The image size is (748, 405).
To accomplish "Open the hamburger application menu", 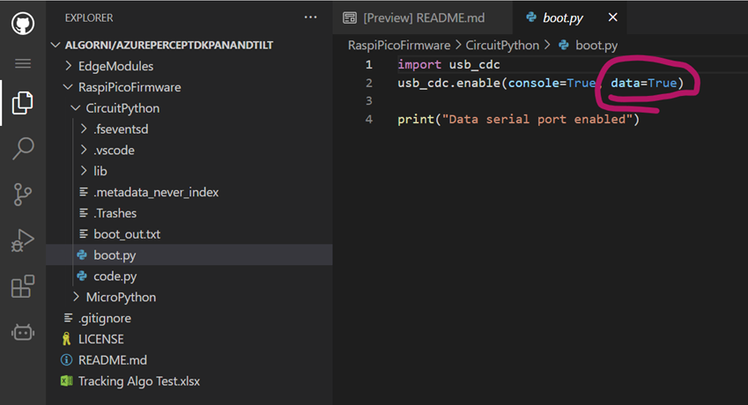I will pyautogui.click(x=23, y=63).
